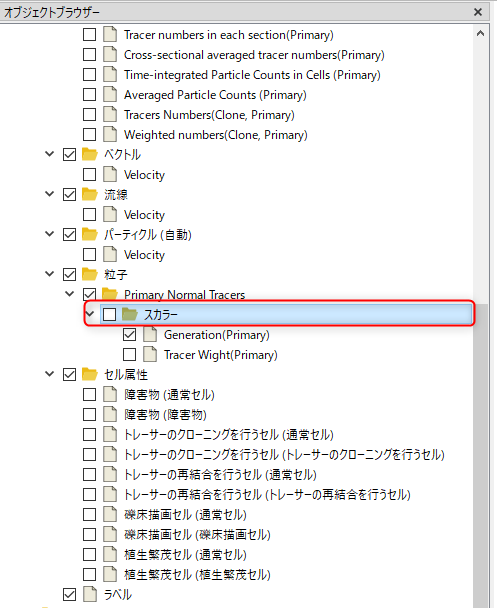Collapse the 粒子 tree node
Image resolution: width=497 pixels, height=608 pixels.
50,274
